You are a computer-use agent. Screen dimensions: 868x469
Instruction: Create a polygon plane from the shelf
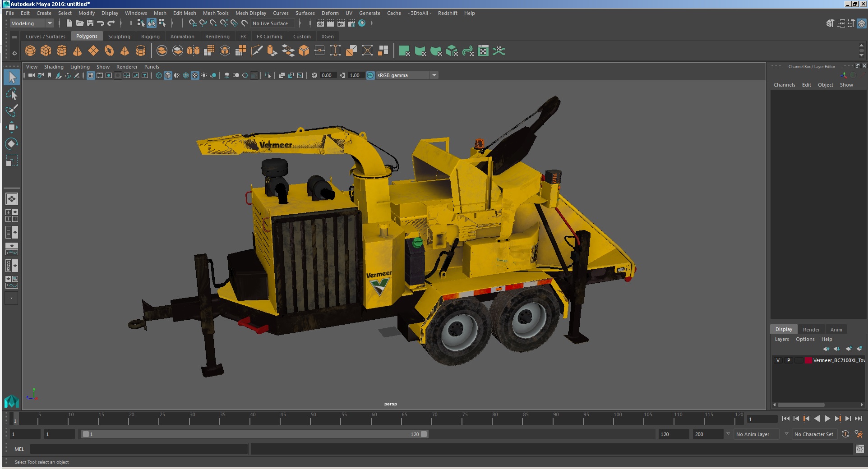click(93, 51)
